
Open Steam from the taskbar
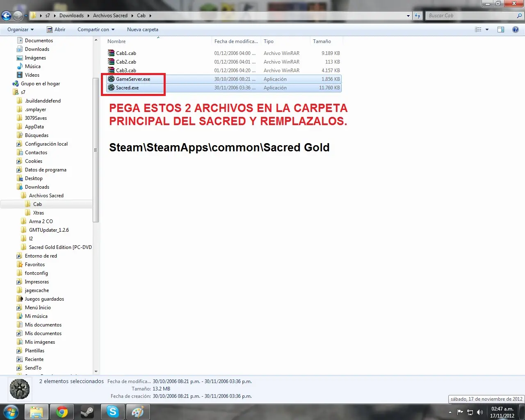tap(87, 412)
